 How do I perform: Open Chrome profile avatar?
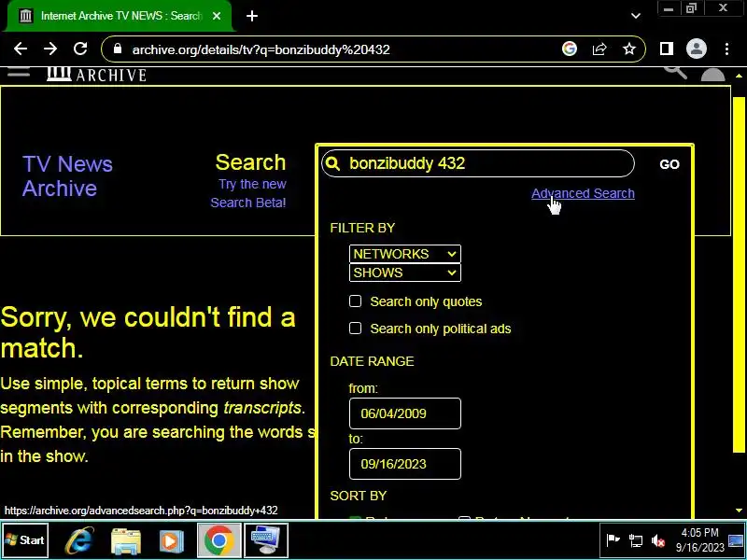[x=696, y=49]
